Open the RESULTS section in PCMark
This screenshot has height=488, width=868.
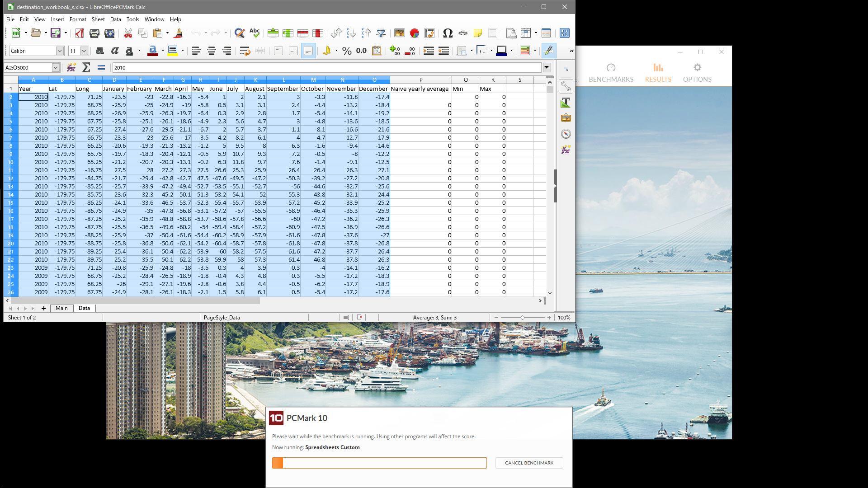point(658,72)
